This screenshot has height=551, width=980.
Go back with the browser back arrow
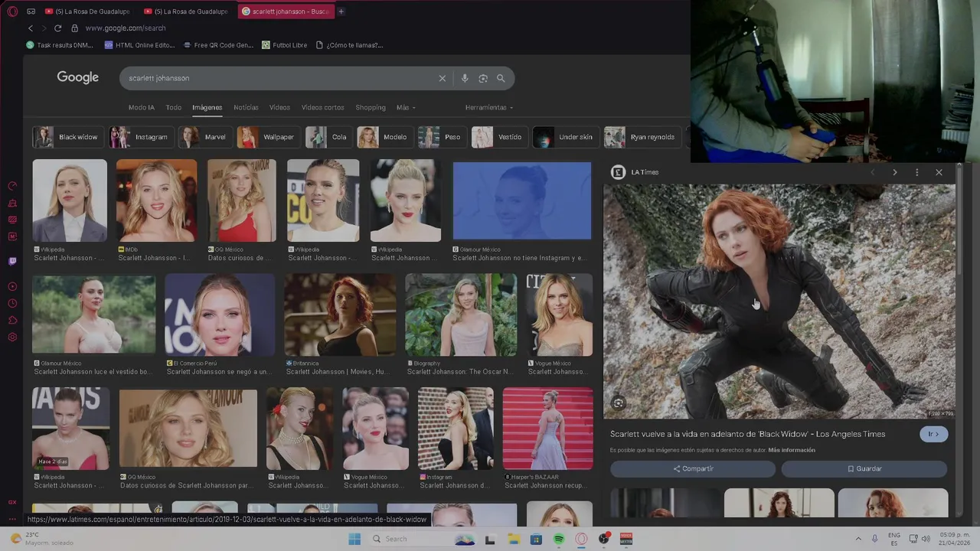(x=31, y=28)
